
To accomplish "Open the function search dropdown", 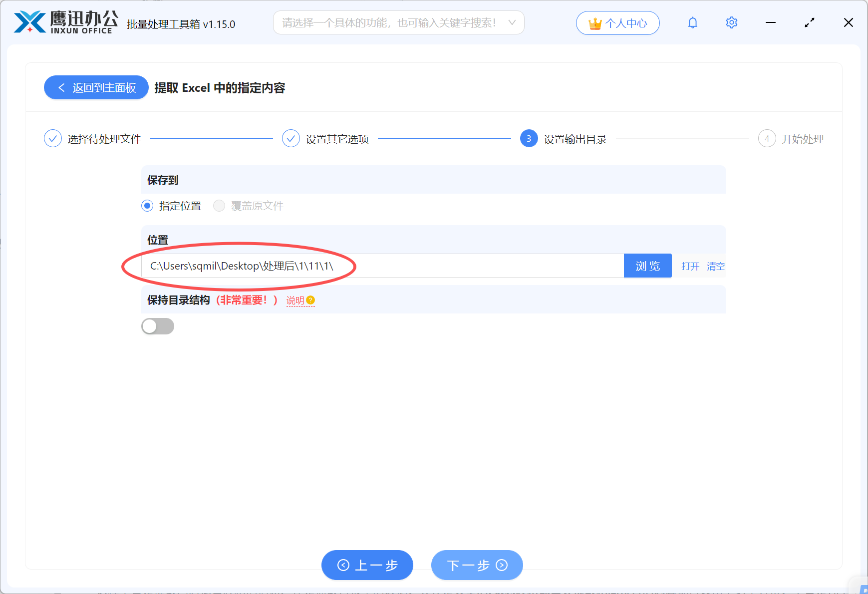I will 512,22.
